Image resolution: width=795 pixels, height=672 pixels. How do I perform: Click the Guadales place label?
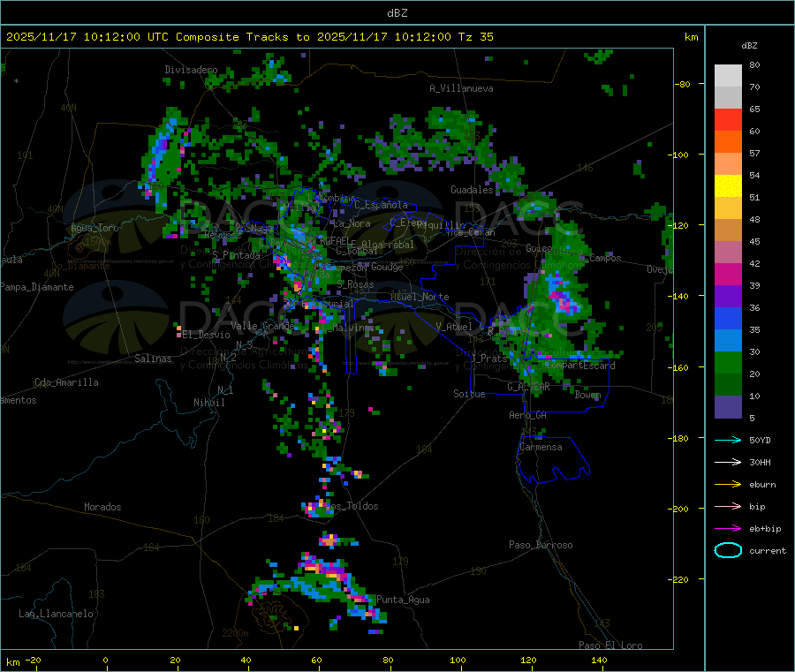[x=472, y=190]
